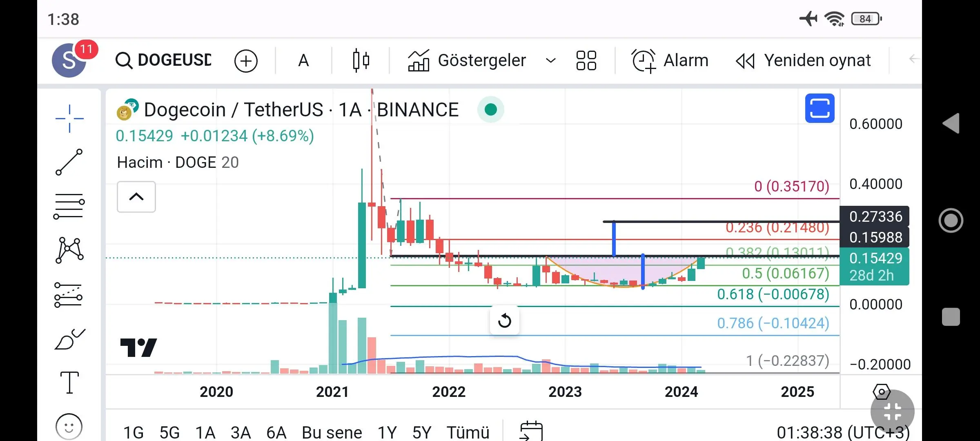The width and height of the screenshot is (980, 441).
Task: Open chart settings hexagon icon
Action: click(881, 392)
